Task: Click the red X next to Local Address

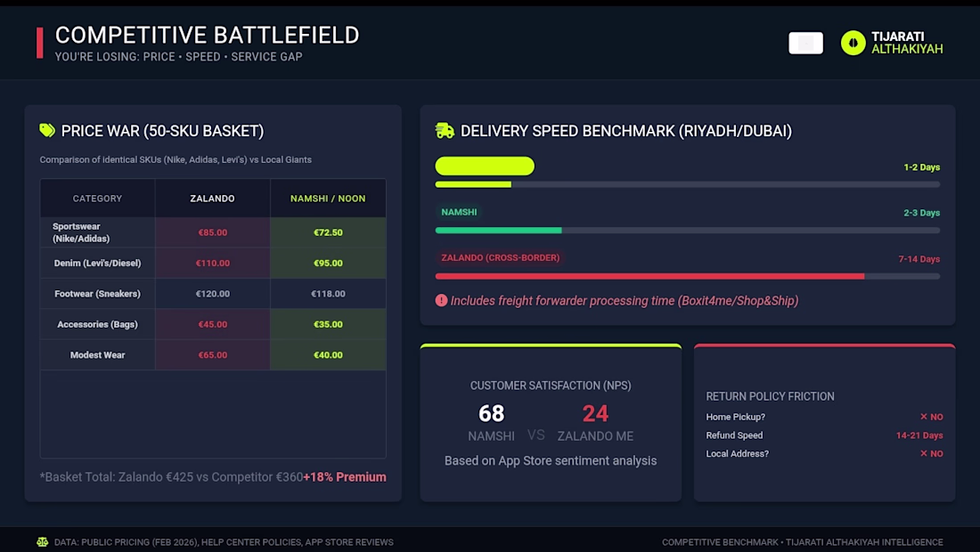Action: 924,454
